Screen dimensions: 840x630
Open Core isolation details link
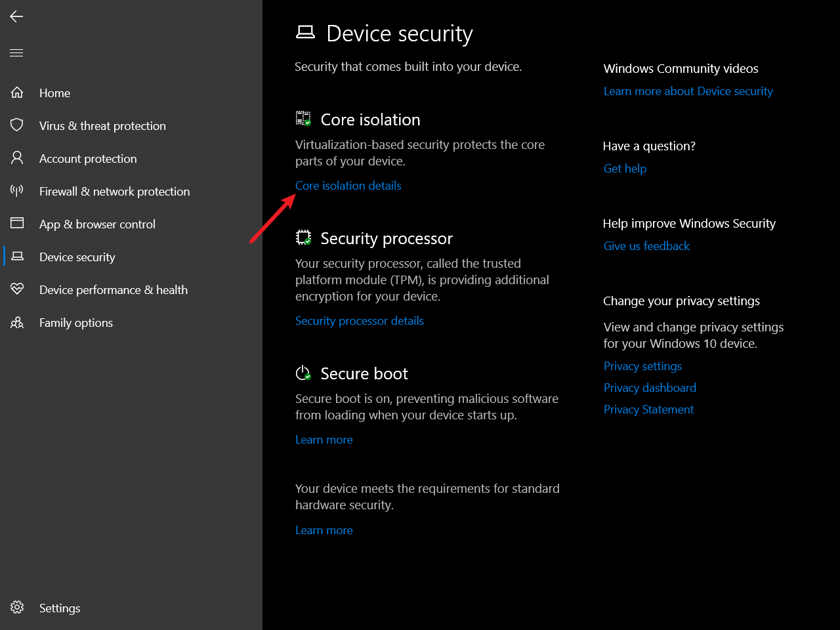tap(348, 186)
